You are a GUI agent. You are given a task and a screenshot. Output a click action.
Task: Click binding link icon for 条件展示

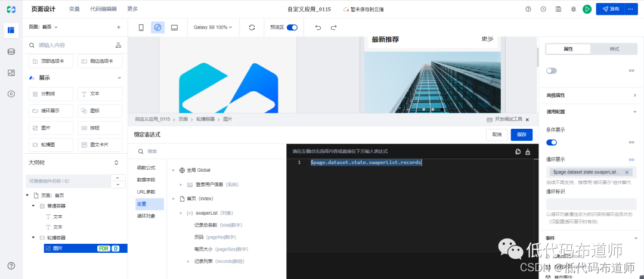(x=631, y=142)
